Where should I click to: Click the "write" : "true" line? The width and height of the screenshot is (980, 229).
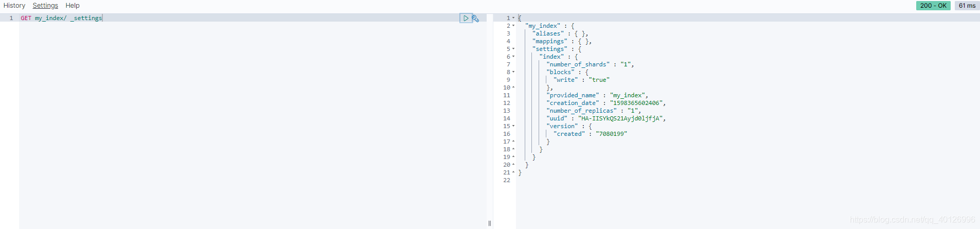[x=581, y=80]
